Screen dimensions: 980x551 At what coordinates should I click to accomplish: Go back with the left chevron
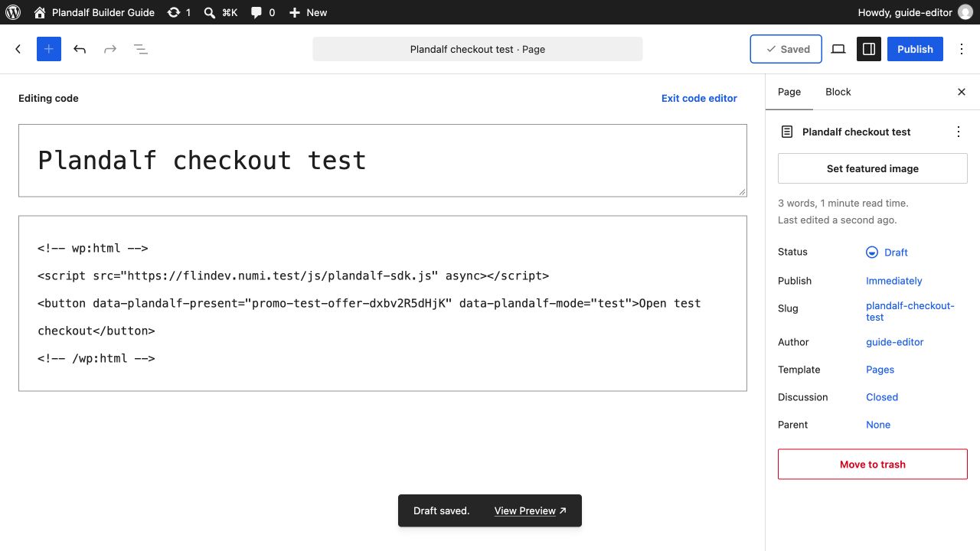(18, 49)
